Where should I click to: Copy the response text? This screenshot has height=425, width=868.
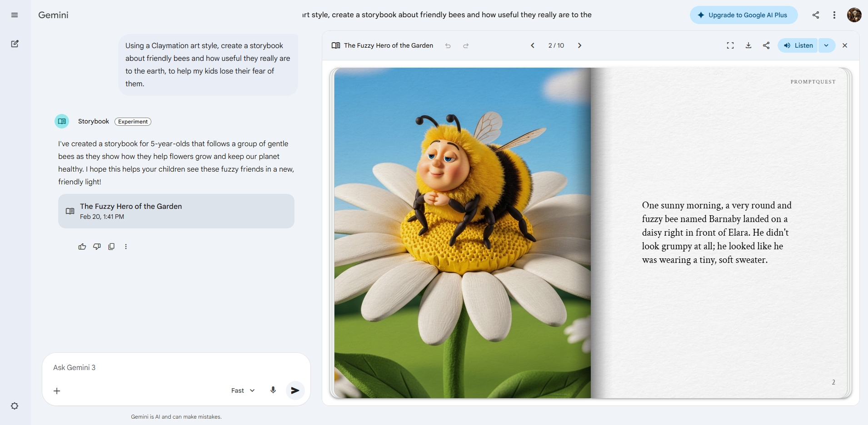[111, 247]
